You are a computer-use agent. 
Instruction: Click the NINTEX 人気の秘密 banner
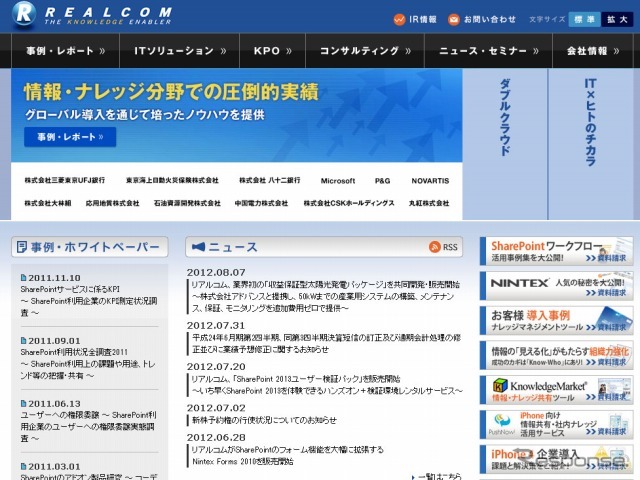pyautogui.click(x=556, y=286)
